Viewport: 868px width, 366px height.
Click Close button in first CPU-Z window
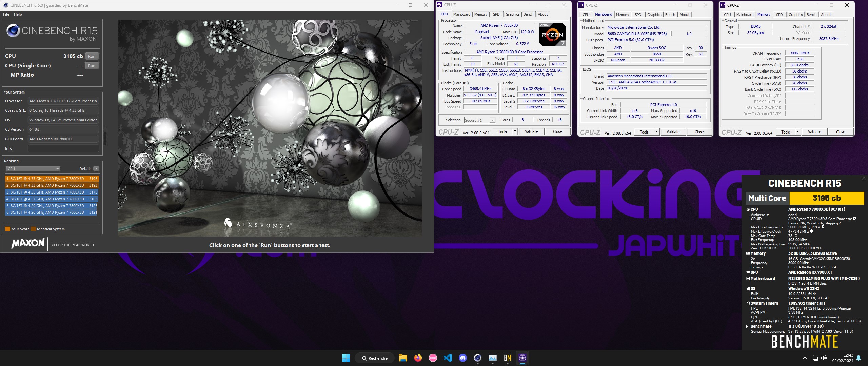[x=557, y=131]
